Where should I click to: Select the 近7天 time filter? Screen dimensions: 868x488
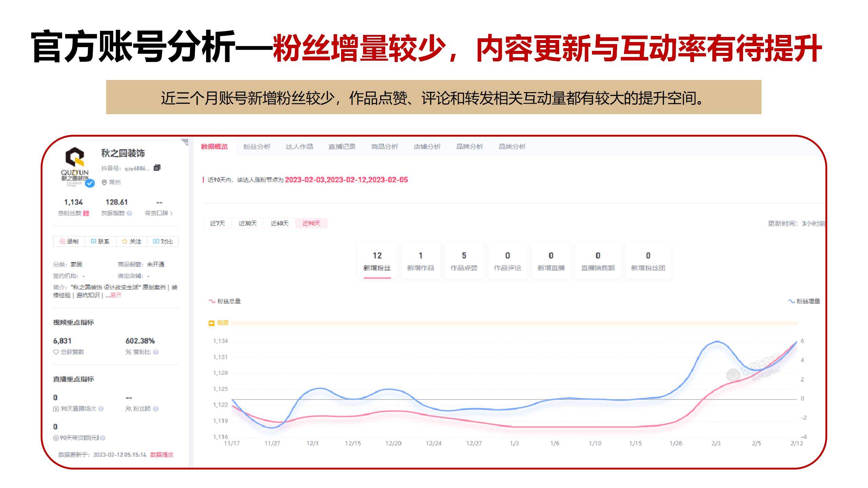pos(217,223)
